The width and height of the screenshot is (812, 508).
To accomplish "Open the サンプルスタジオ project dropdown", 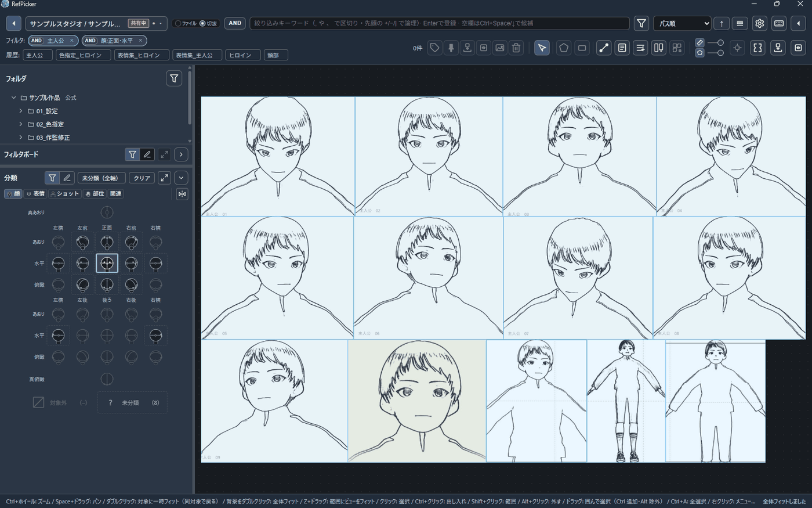I will 97,23.
